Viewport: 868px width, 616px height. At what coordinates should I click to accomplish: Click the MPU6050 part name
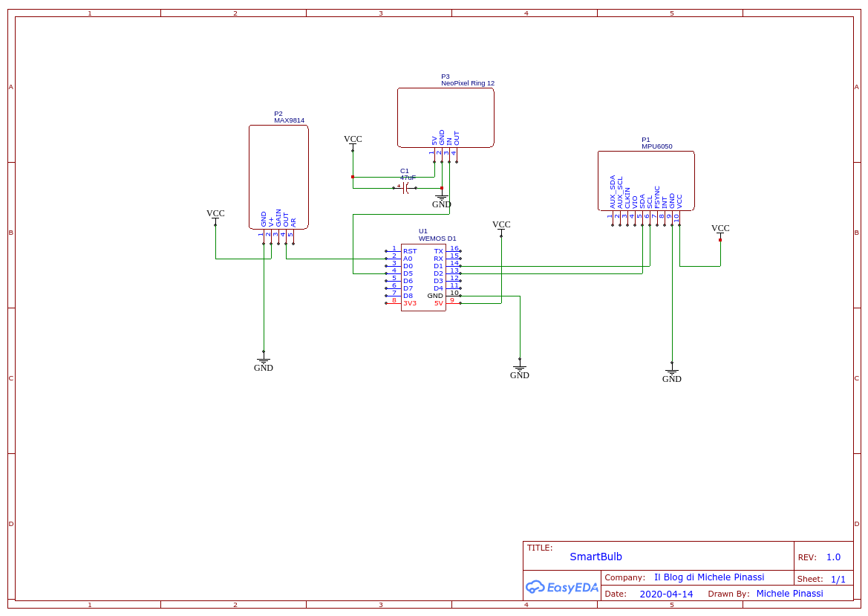[x=657, y=146]
